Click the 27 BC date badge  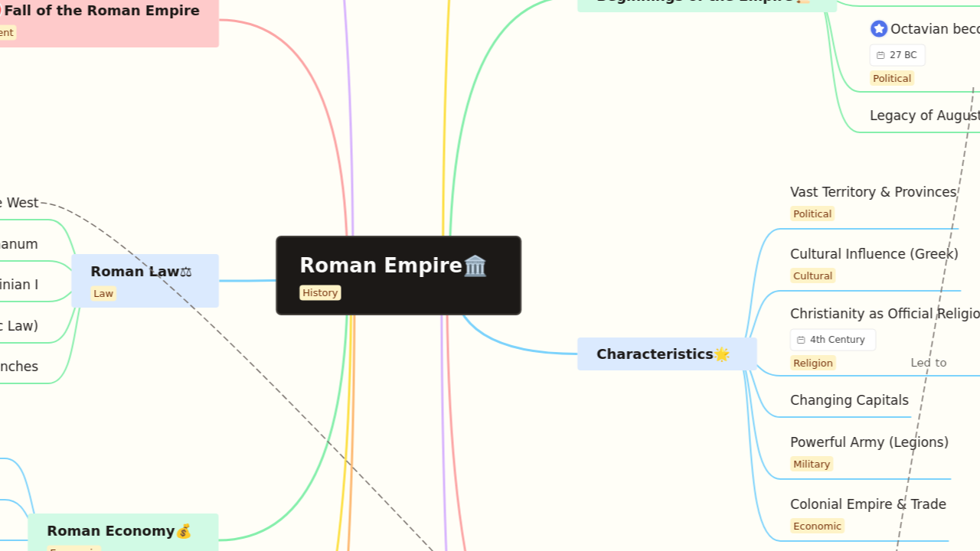[x=897, y=54]
